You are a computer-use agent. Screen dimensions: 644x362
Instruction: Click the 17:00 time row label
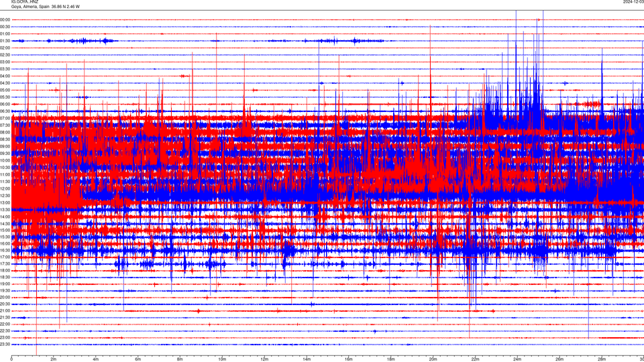pyautogui.click(x=5, y=257)
